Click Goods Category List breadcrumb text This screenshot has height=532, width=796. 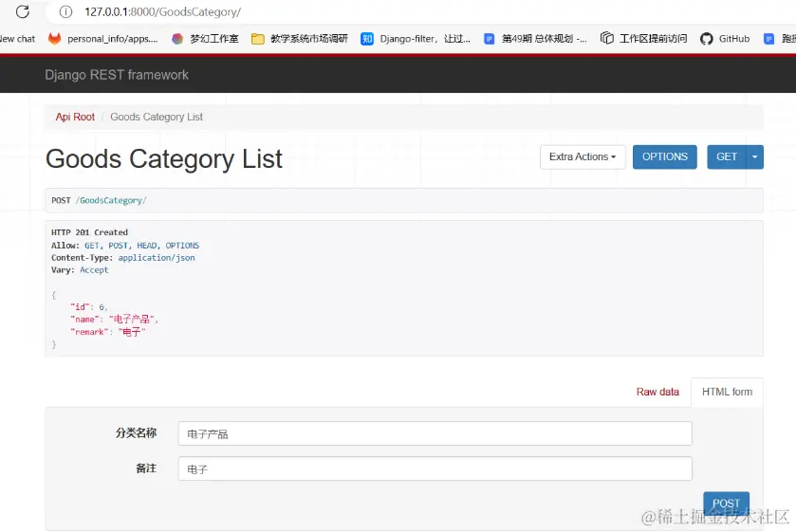[157, 117]
